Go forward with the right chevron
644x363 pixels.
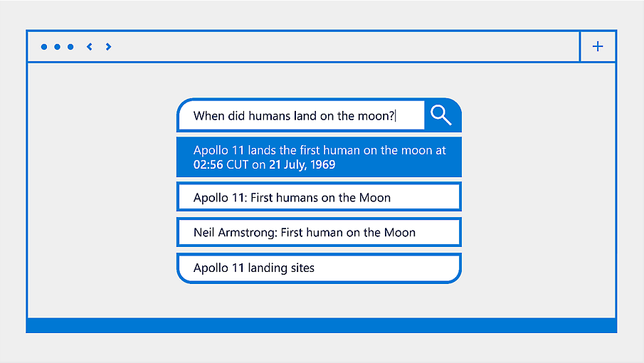coord(108,47)
